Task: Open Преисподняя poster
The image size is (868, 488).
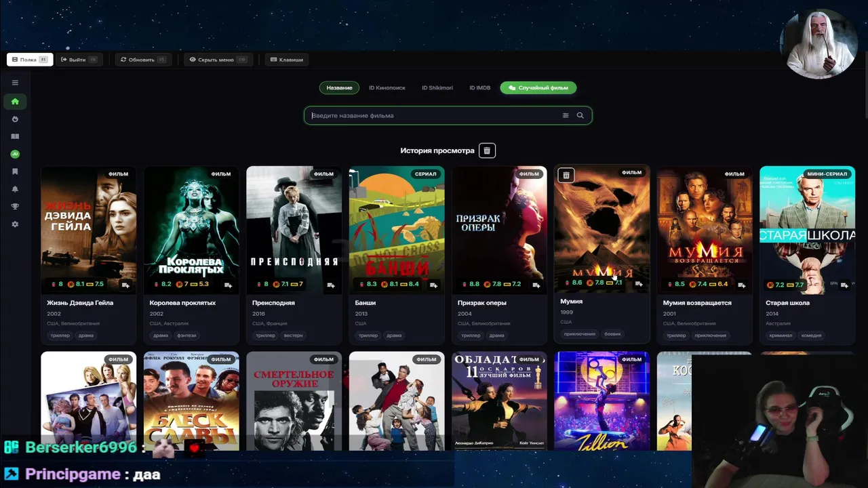Action: 294,230
